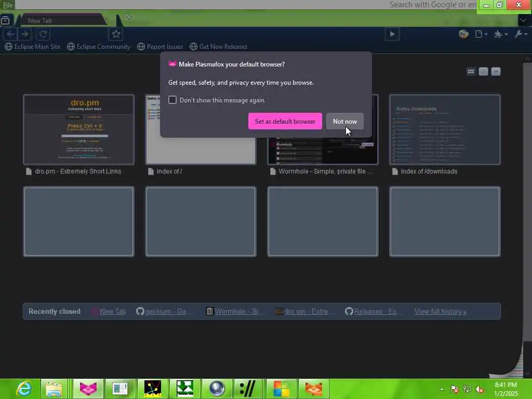
Task: Open the orange fox taskbar app
Action: [x=314, y=389]
